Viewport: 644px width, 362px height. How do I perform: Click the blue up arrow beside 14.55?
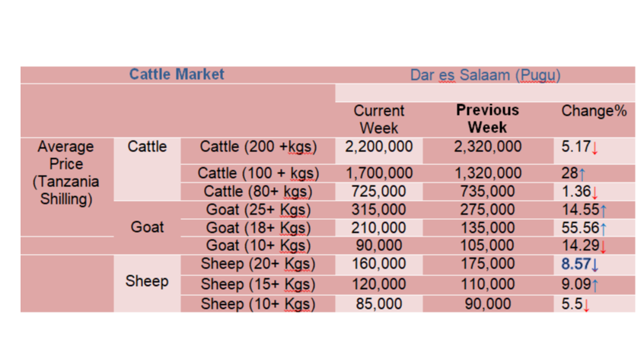[x=603, y=211]
